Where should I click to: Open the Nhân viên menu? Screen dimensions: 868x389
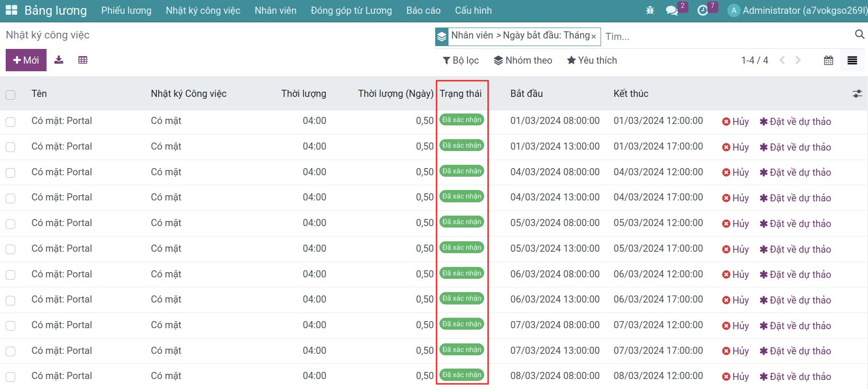(276, 10)
